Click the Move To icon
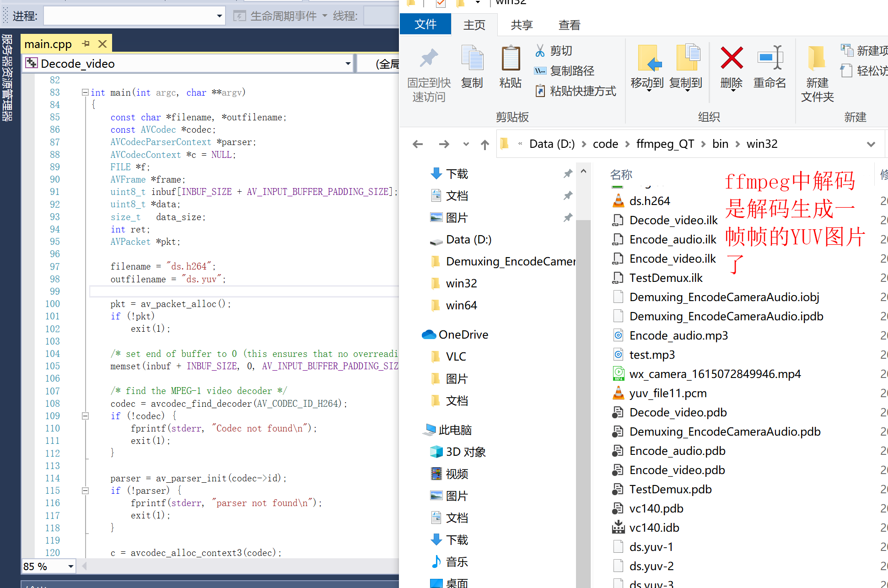This screenshot has width=888, height=588. coord(648,59)
